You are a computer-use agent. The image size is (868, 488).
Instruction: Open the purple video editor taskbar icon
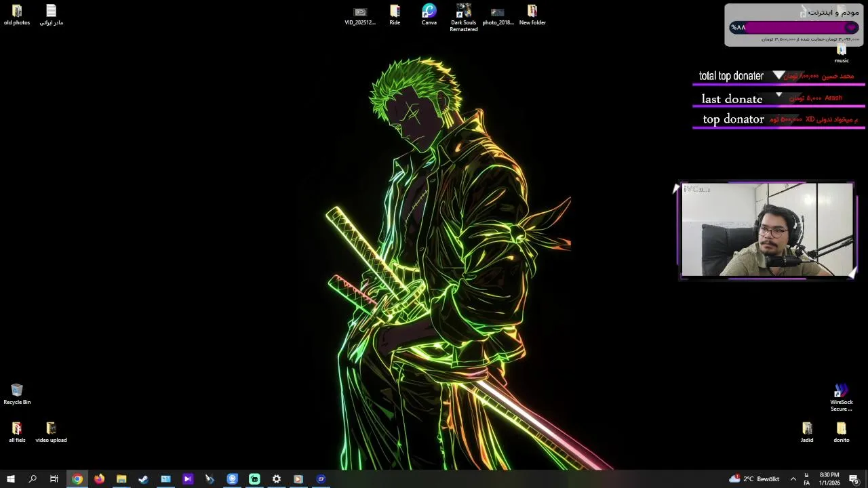click(x=188, y=479)
